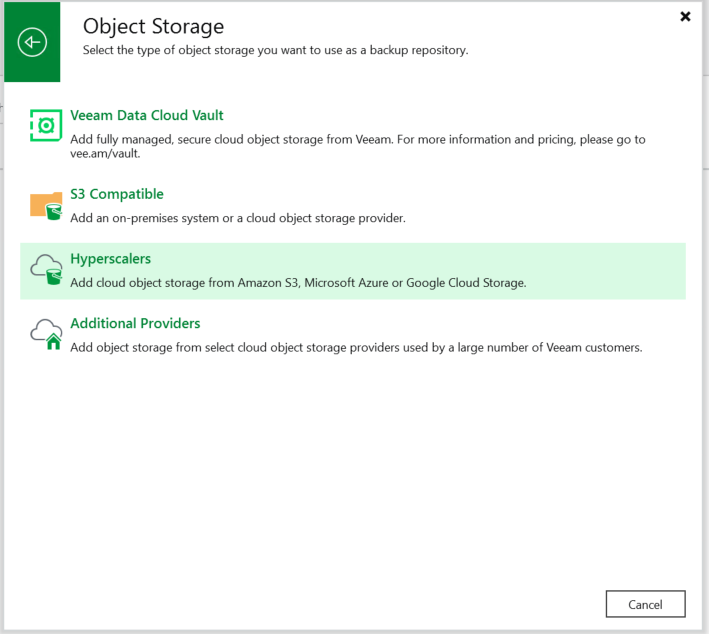Click empty space in highlighted Hyperscalers row

click(606, 271)
